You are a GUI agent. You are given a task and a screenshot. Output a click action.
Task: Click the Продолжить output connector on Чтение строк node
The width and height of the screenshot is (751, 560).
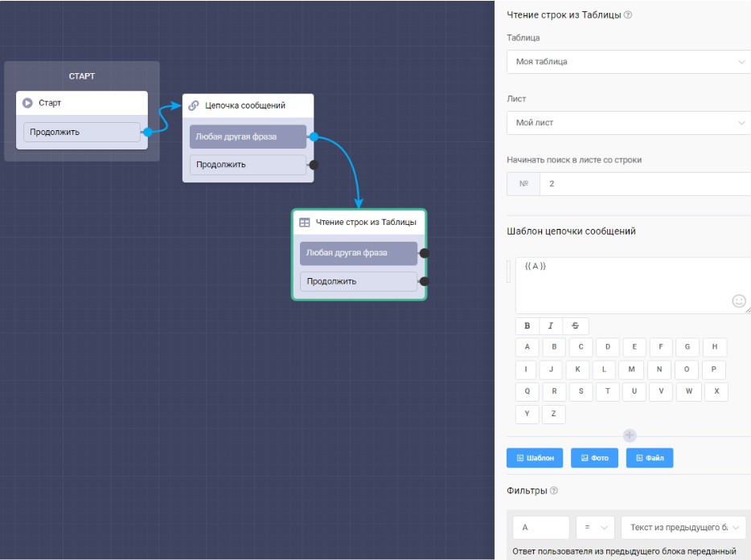425,281
